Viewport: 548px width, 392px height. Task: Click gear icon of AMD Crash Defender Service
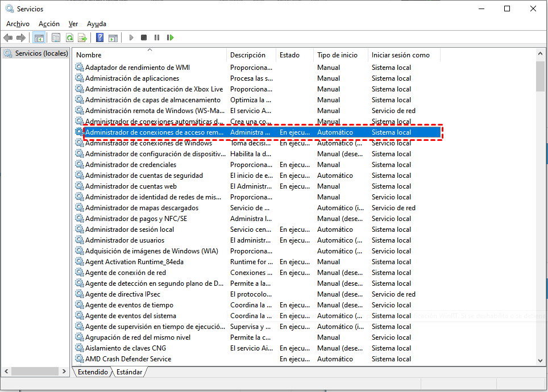click(80, 358)
